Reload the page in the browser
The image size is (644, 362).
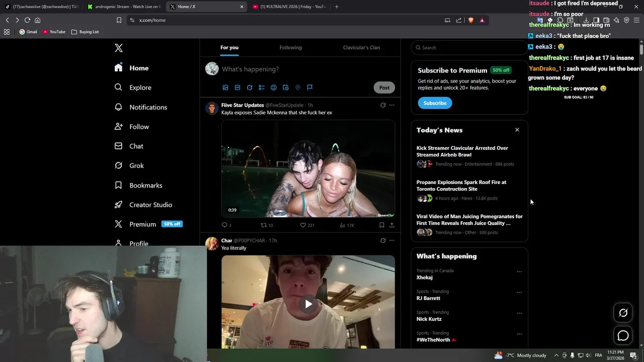27,20
